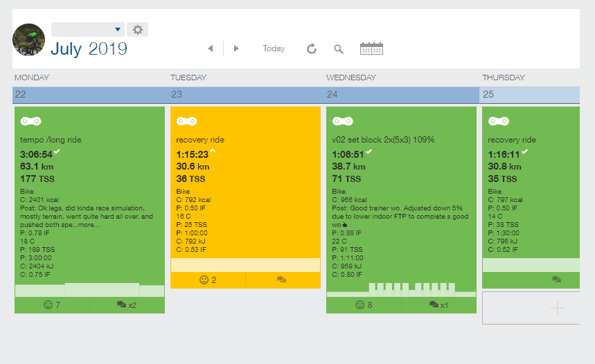Open comments icon on Thursday's recovery ride

[556, 280]
